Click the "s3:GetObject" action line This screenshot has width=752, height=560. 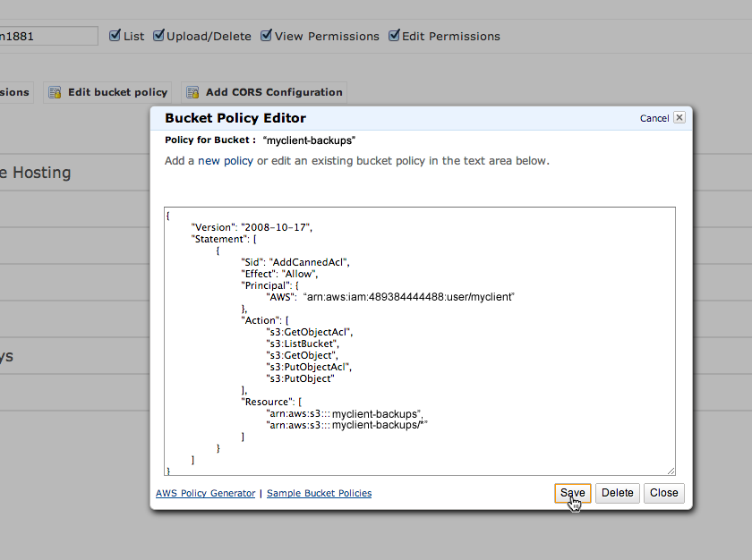[x=303, y=355]
